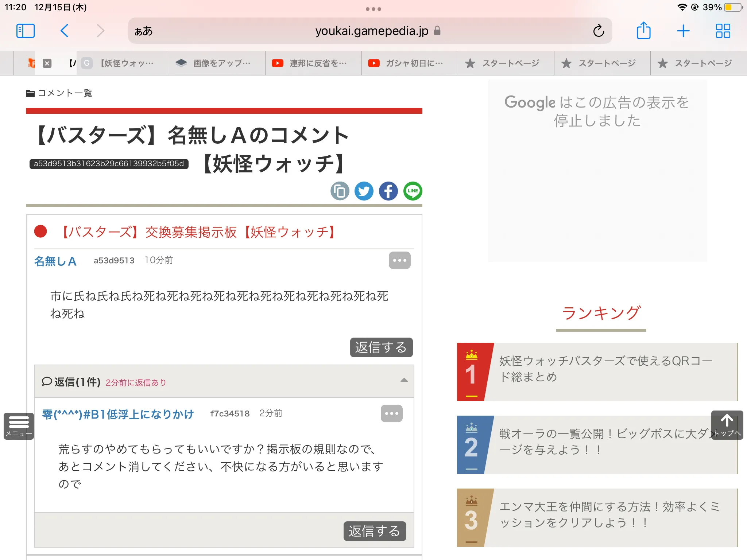Tap the ああ reader format button
The image size is (747, 560).
[143, 31]
